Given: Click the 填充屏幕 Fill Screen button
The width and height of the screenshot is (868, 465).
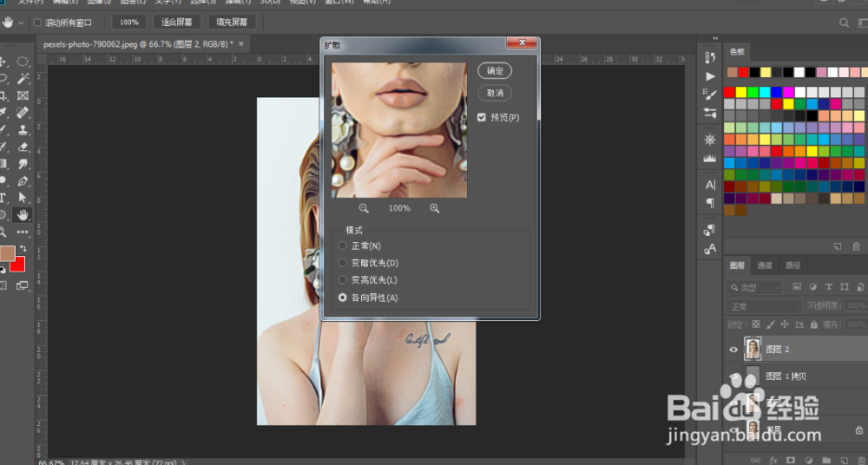Looking at the screenshot, I should pos(232,23).
